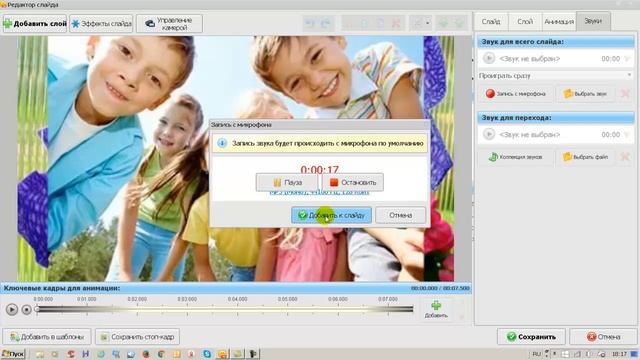Click the Skype icon in taskbar

tap(207, 354)
